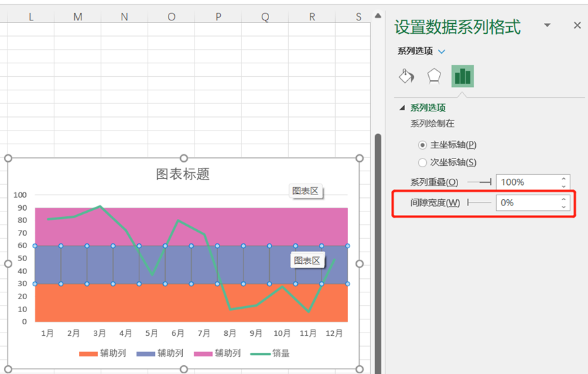Open the task pane options dropdown arrow
588x374 pixels.
(x=547, y=25)
